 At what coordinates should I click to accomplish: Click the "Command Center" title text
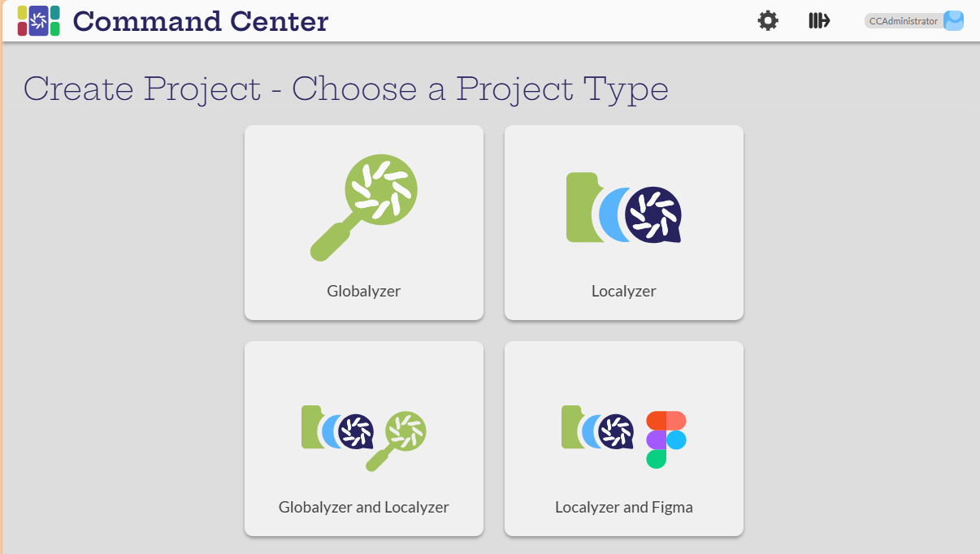pyautogui.click(x=201, y=21)
